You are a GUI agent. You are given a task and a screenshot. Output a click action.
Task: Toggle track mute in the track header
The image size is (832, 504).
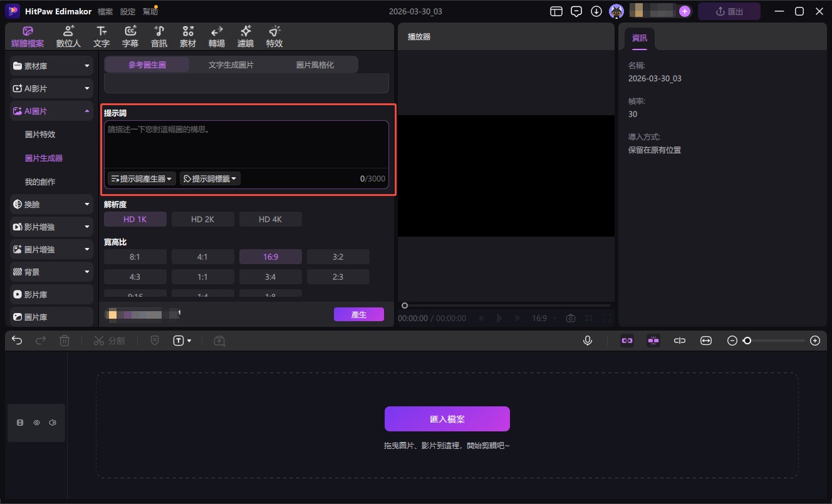click(x=52, y=423)
